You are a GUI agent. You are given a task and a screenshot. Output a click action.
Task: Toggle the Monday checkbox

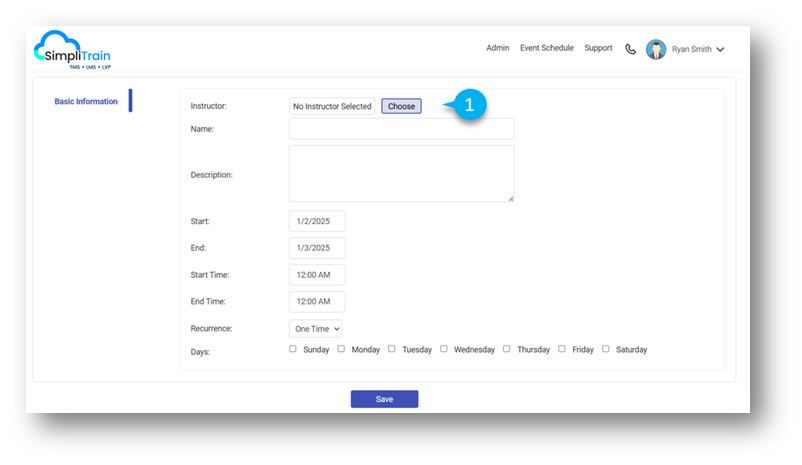click(341, 349)
